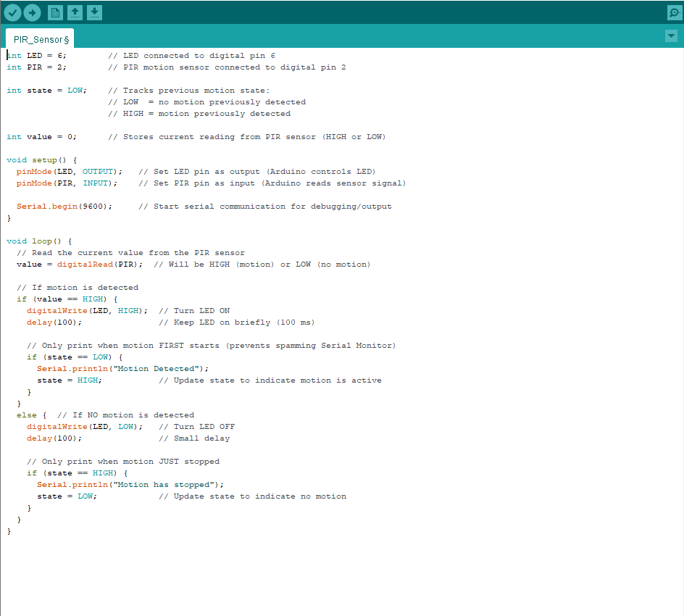
Task: Click the "// HIGH = motion previously detected" comment
Action: point(199,114)
